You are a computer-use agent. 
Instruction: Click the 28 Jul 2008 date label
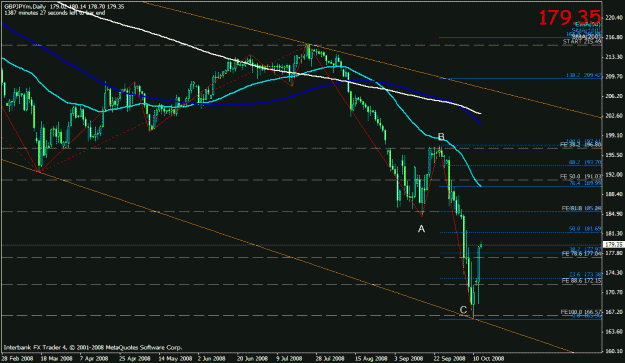[x=330, y=358]
